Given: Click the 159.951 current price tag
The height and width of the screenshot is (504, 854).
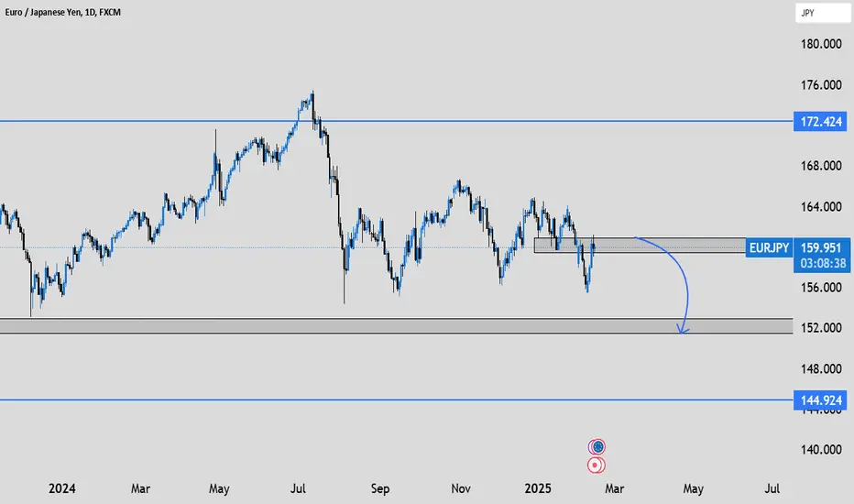Looking at the screenshot, I should click(x=821, y=248).
